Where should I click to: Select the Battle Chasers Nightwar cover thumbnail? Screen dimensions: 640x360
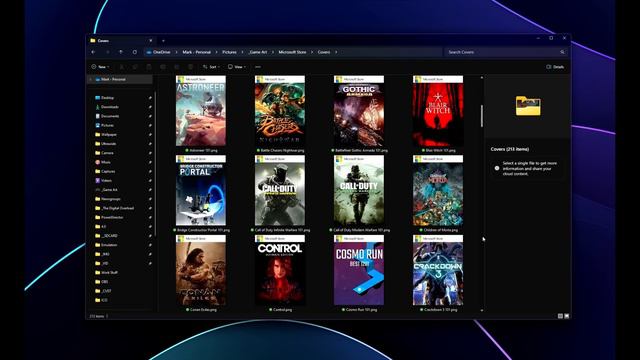pyautogui.click(x=280, y=111)
